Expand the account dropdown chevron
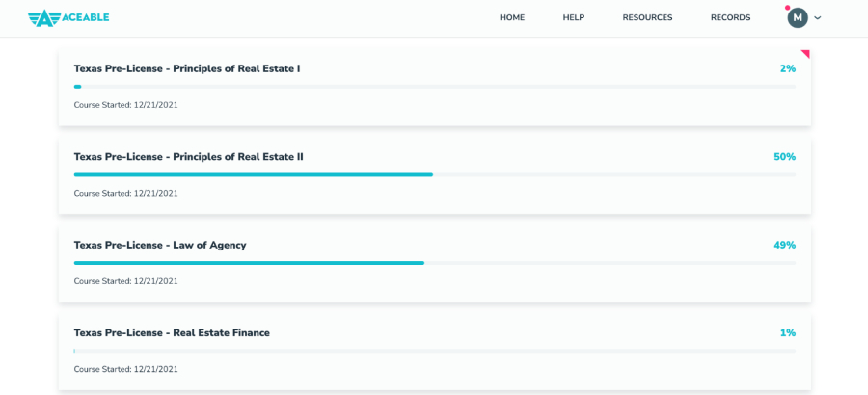Image resolution: width=868 pixels, height=395 pixels. click(818, 18)
